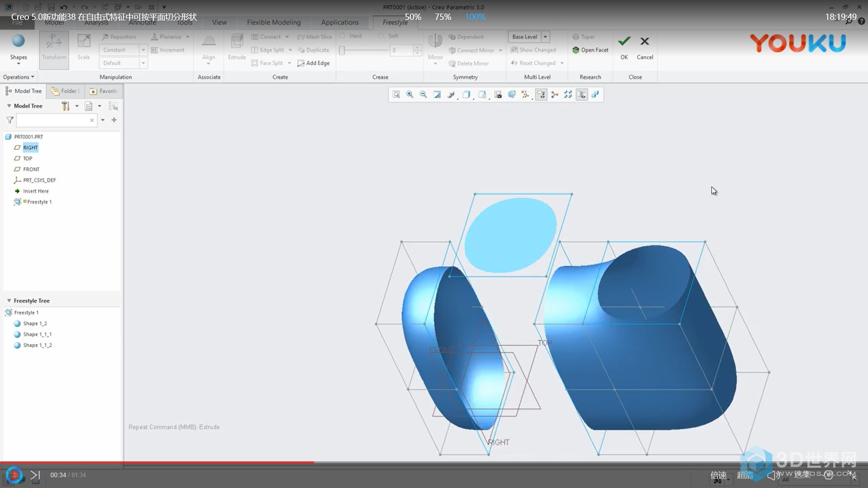Click the crease value stepper arrows
Screen dimensions: 868x488
pyautogui.click(x=417, y=50)
